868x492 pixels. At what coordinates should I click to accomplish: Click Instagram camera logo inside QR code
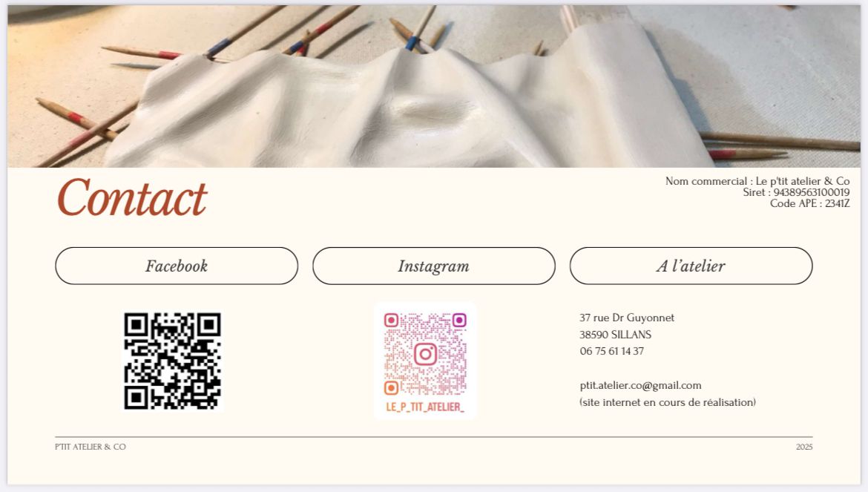[425, 354]
